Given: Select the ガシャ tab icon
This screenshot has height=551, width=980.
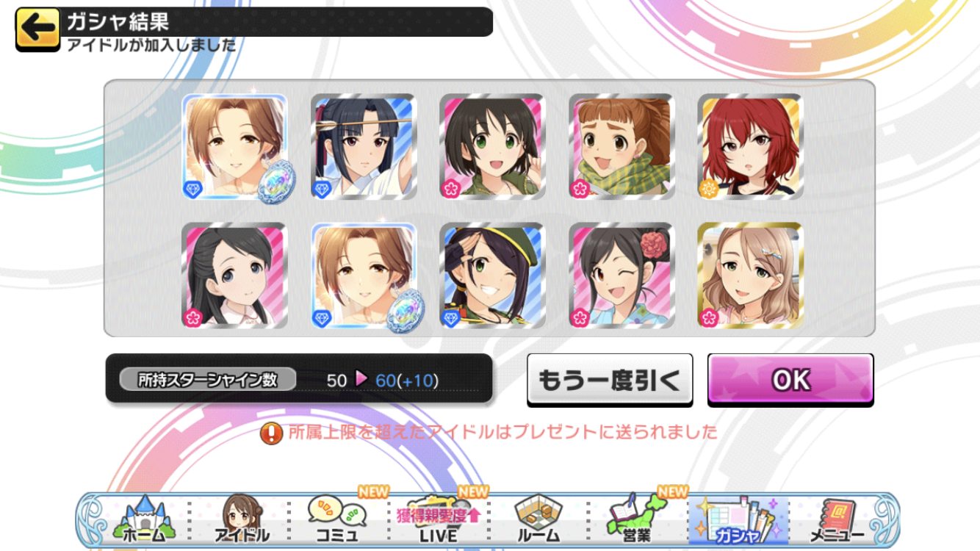Looking at the screenshot, I should tap(738, 519).
